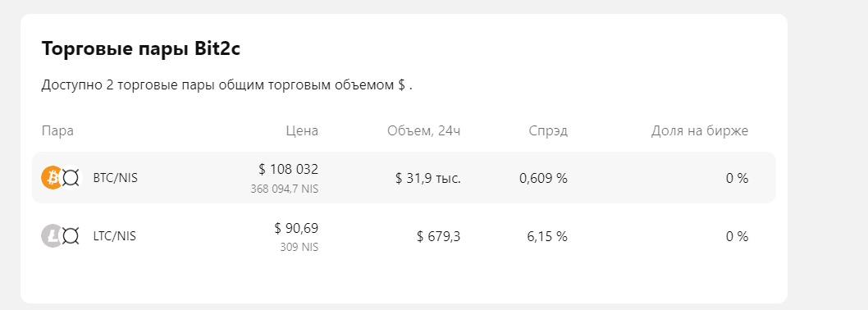Click the gray Litecoin coin icon
Screen dimensions: 868x310
pos(53,236)
